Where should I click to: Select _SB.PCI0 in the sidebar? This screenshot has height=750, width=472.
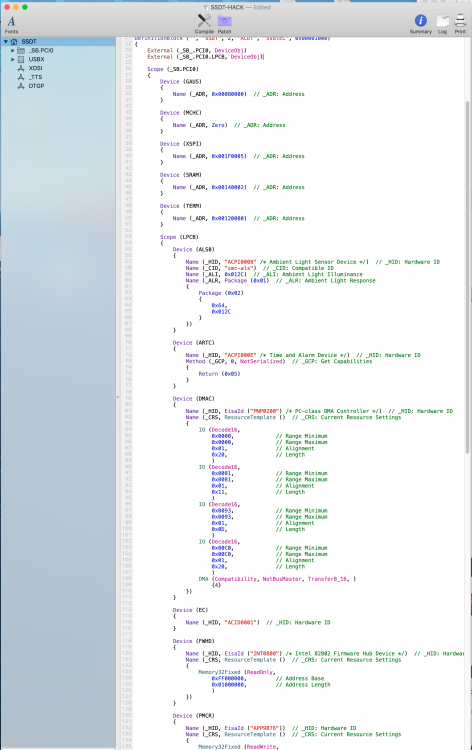point(41,51)
